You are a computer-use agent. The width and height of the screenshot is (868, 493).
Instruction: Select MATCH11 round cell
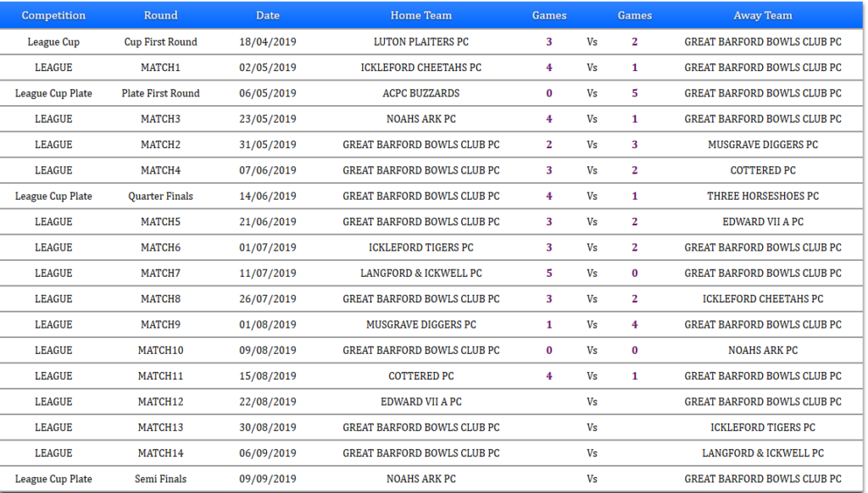(x=160, y=376)
